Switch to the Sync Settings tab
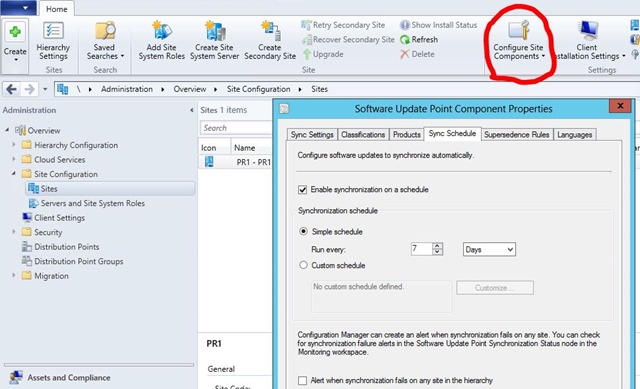The width and height of the screenshot is (640, 389). coord(312,135)
